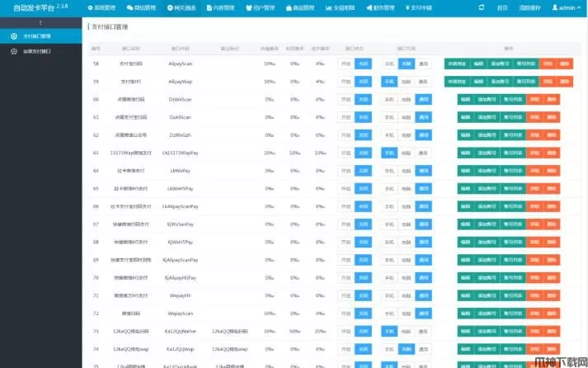Click 编辑 button for DzWxGzh row
The height and width of the screenshot is (368, 588).
pyautogui.click(x=466, y=134)
